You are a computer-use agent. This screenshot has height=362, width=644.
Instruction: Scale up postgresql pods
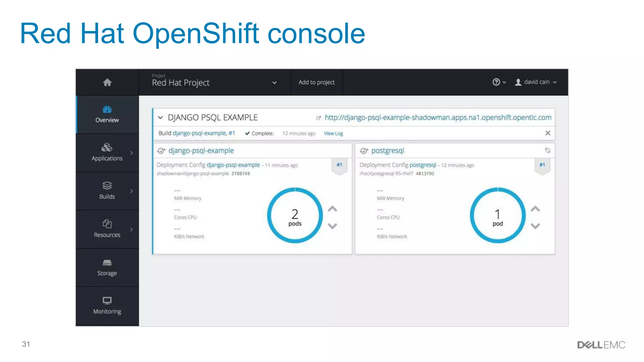coord(535,209)
